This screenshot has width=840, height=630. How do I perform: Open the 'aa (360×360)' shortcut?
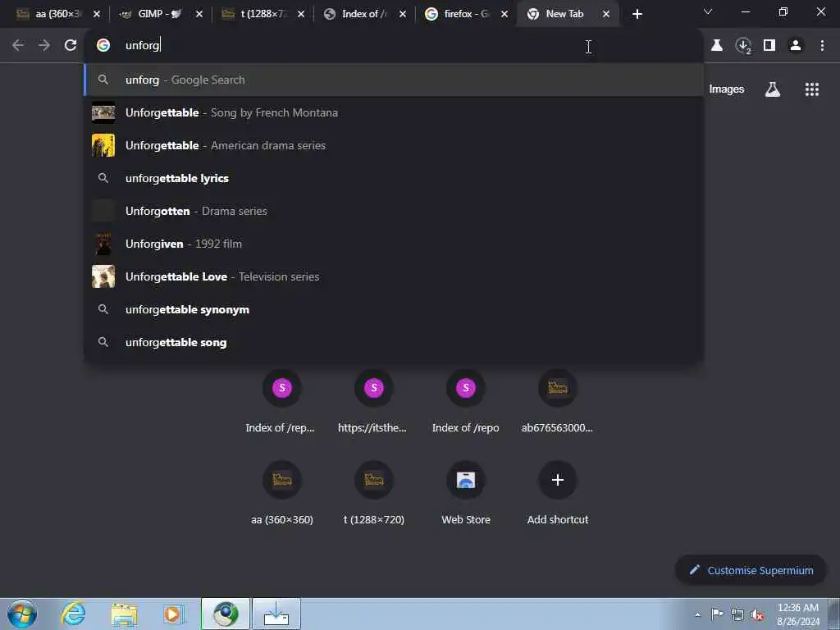pyautogui.click(x=282, y=493)
